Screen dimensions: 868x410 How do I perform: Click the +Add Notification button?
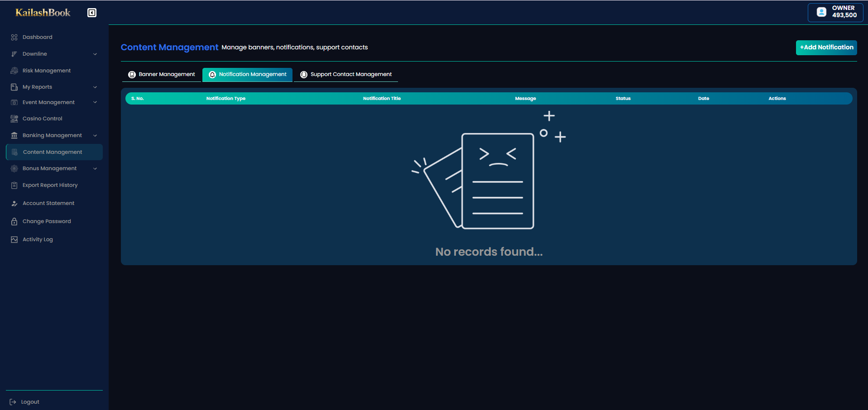[x=826, y=48]
